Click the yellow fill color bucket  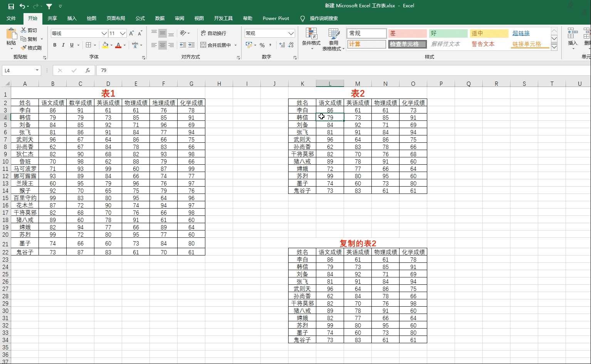(105, 45)
